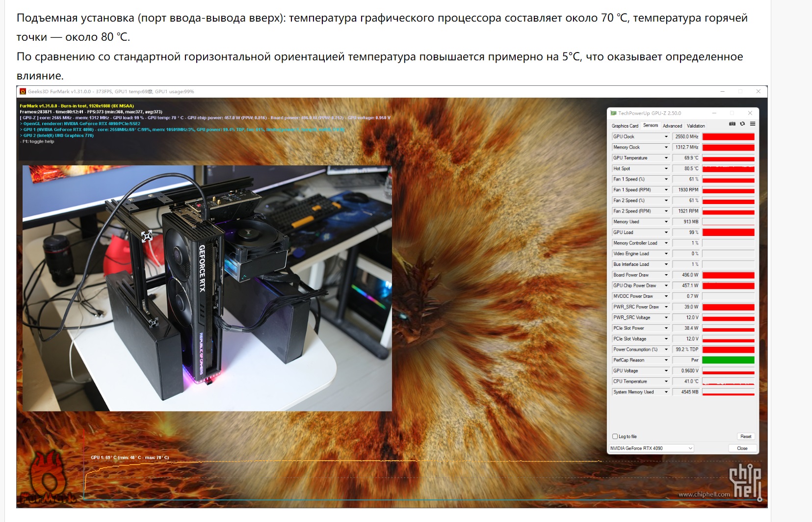Expand the Memory Used dropdown arrow
The width and height of the screenshot is (812, 522).
pos(666,222)
